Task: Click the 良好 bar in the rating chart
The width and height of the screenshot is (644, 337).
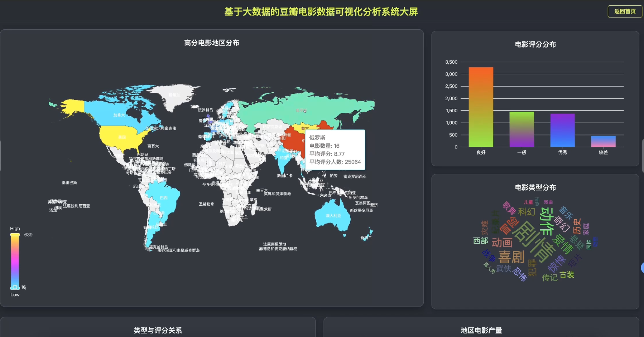Action: click(x=481, y=107)
